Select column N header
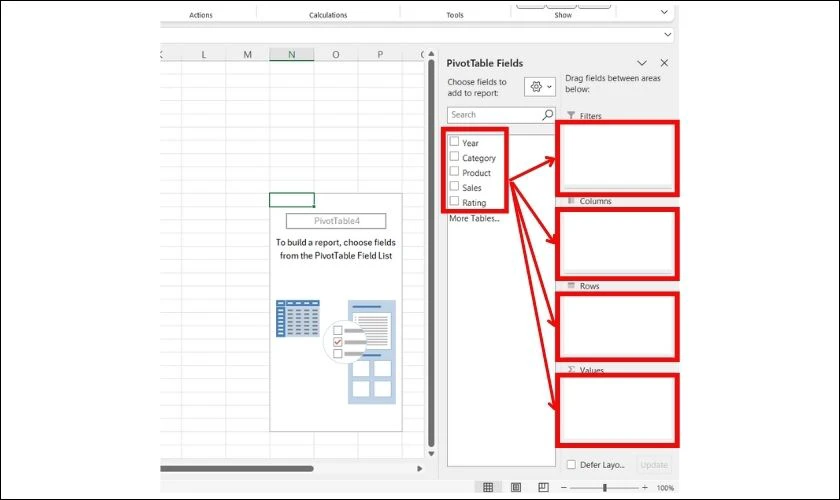Viewport: 840px width, 500px height. point(291,54)
